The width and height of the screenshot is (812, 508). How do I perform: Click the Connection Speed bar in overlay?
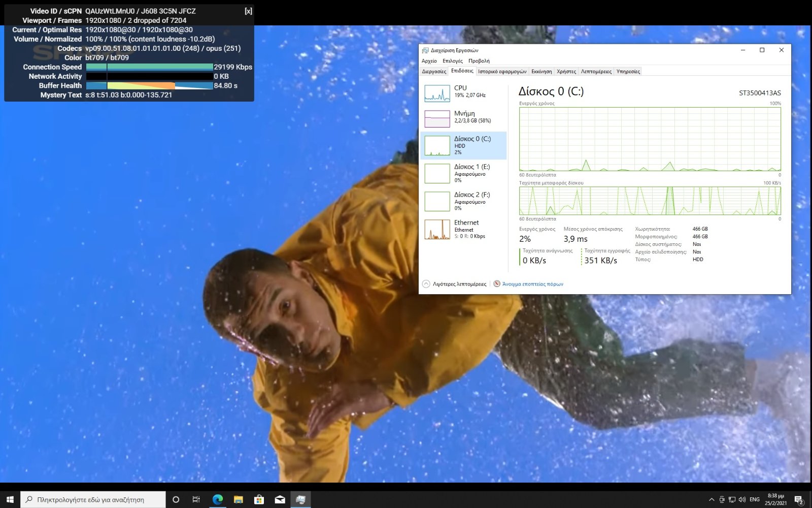coord(150,67)
